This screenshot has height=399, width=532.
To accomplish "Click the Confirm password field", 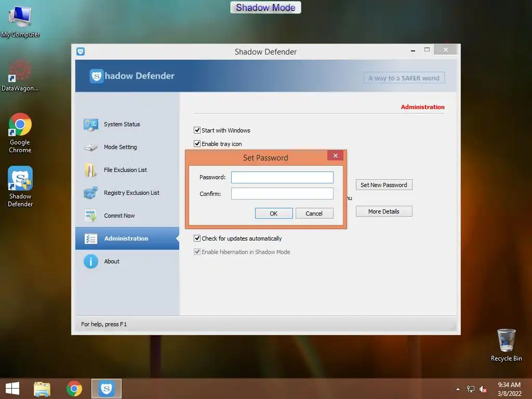I will [x=282, y=194].
